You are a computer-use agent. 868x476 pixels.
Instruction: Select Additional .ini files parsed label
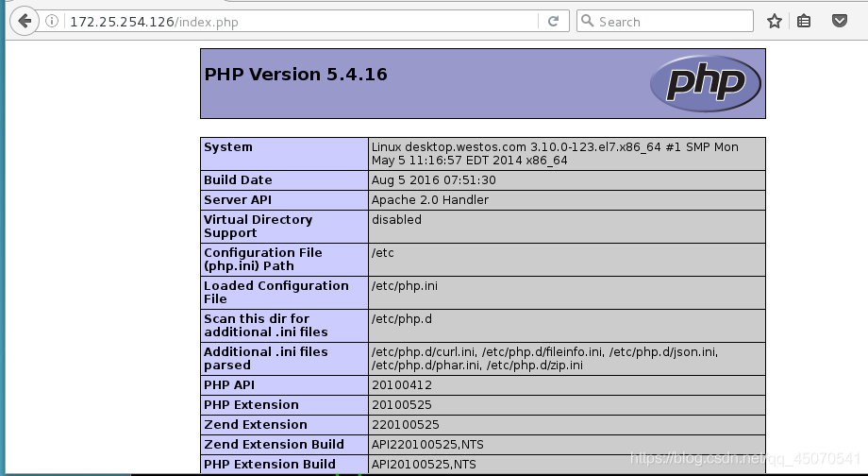pyautogui.click(x=266, y=359)
